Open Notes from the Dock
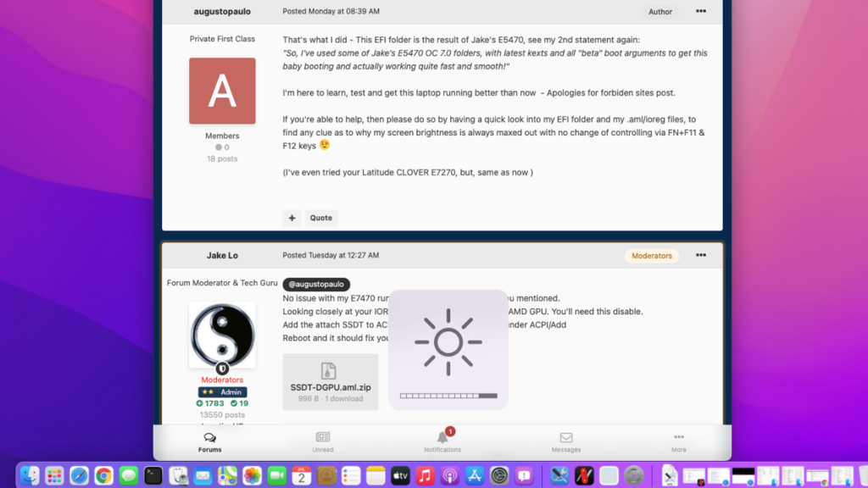This screenshot has width=868, height=488. coord(376,476)
